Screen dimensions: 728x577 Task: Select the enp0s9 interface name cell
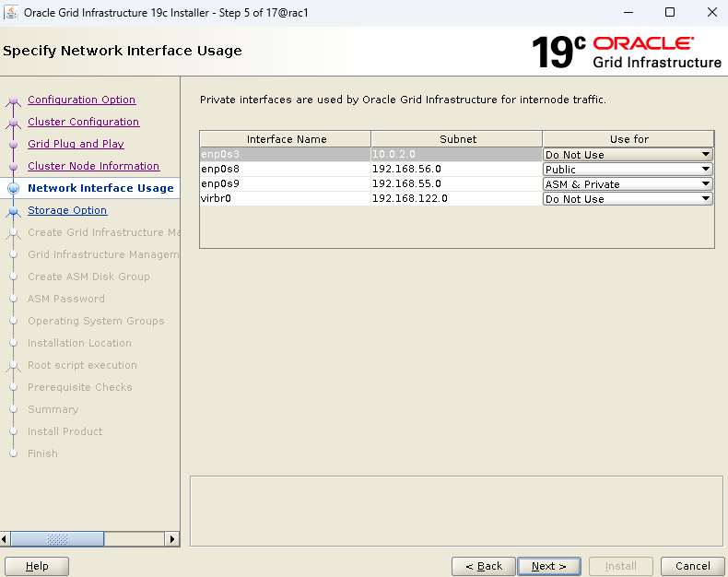pyautogui.click(x=286, y=184)
